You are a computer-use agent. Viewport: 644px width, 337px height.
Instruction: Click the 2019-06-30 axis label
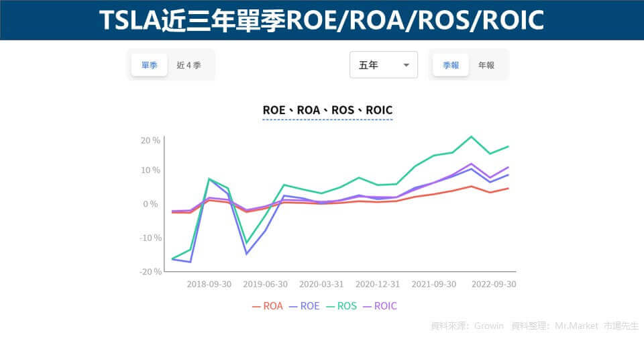click(266, 284)
